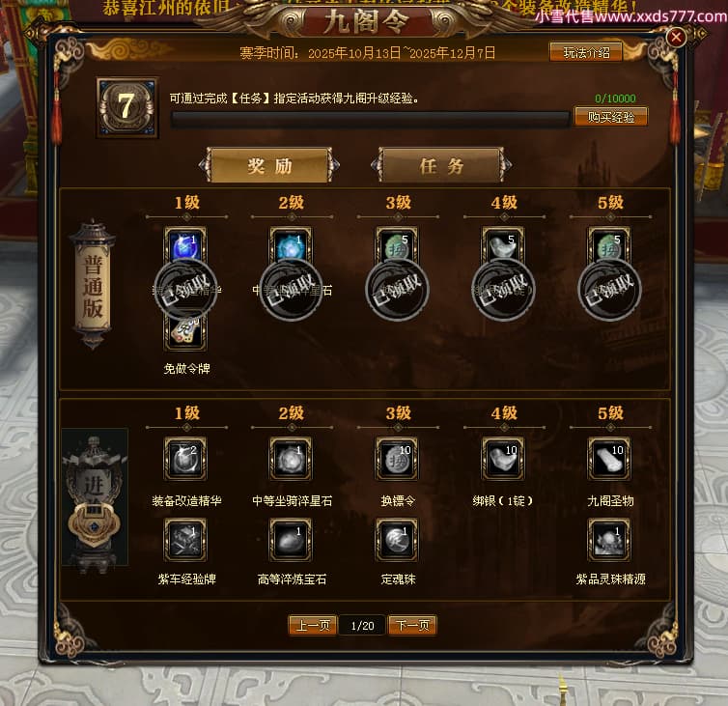Click the 装备改造精华 reward icon in the advanced row
Viewport: 728px width, 706px height.
point(185,459)
